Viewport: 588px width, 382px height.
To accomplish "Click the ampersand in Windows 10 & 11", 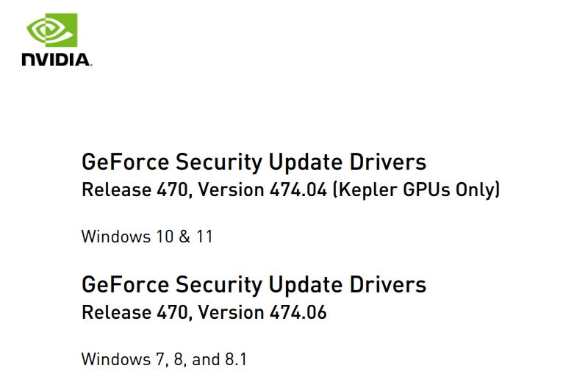I will coord(184,237).
